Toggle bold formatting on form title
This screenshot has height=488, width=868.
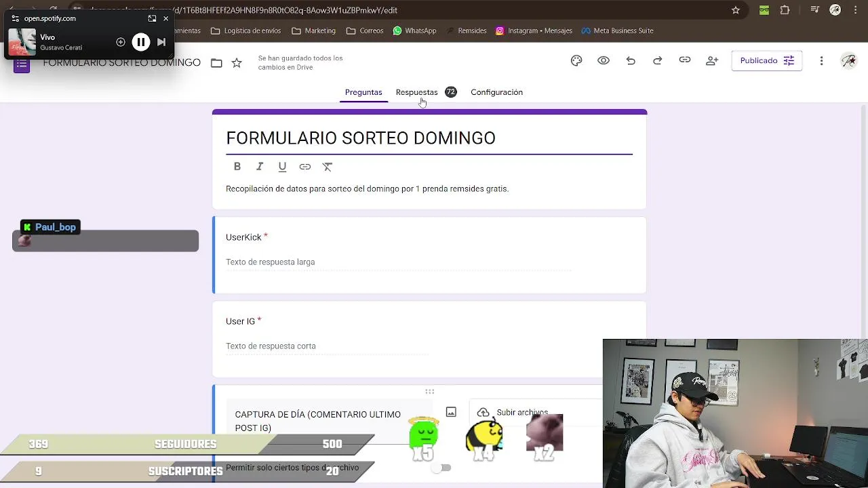pyautogui.click(x=237, y=167)
